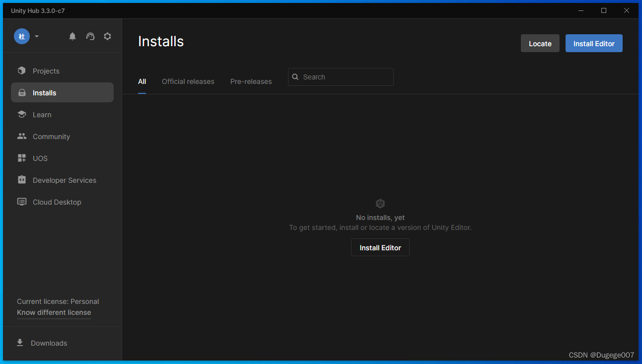Click the Current license: Personal text
The height and width of the screenshot is (364, 642).
coord(58,301)
